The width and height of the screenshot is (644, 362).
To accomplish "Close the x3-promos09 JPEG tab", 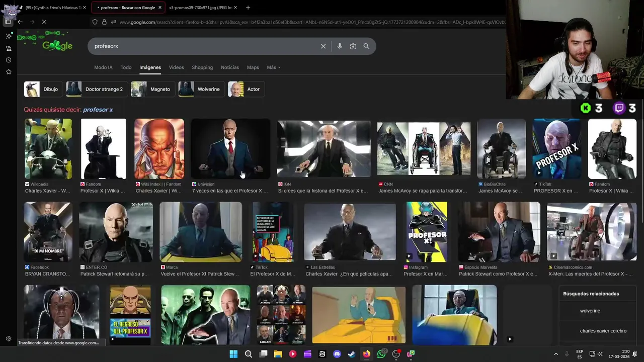I will click(x=236, y=8).
